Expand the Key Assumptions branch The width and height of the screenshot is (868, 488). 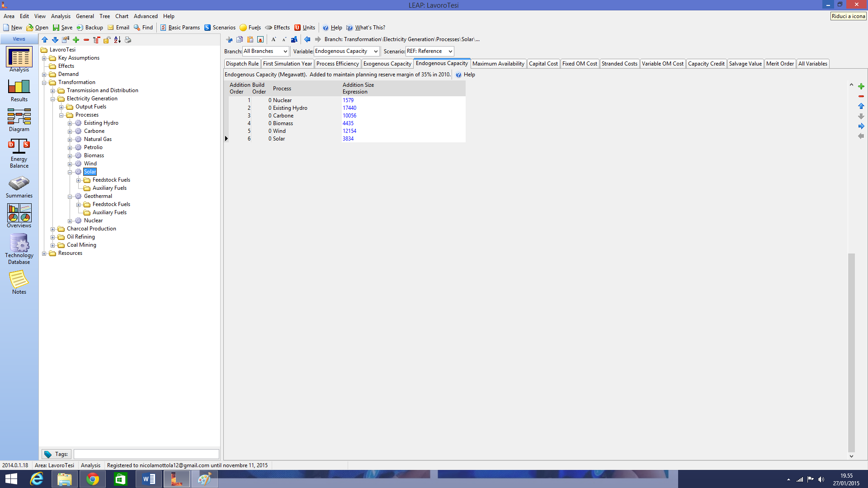point(44,58)
